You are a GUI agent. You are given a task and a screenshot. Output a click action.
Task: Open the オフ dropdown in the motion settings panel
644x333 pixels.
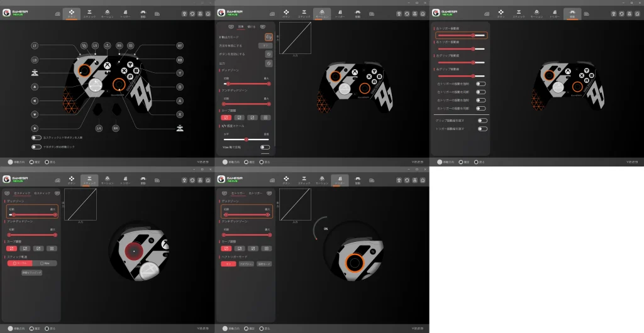[x=264, y=46]
